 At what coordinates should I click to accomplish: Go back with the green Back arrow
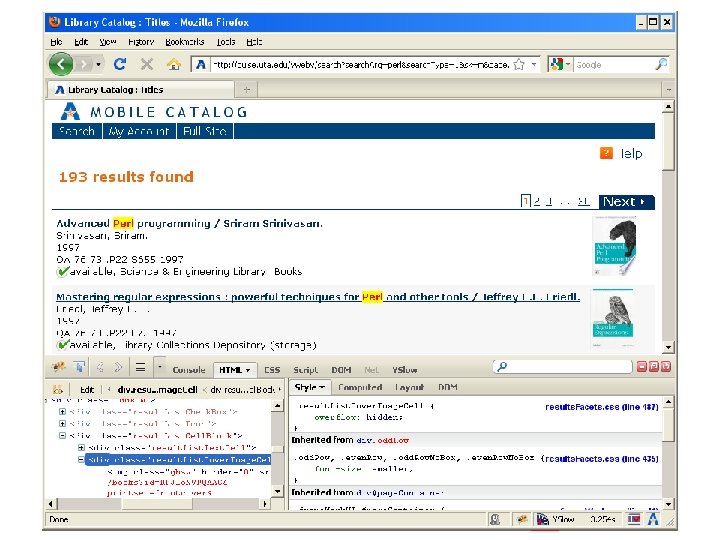(61, 64)
